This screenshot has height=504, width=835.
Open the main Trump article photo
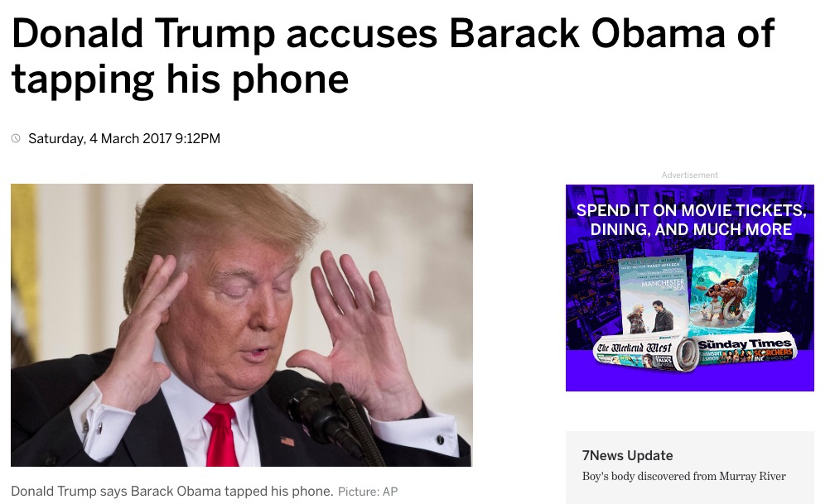point(241,325)
